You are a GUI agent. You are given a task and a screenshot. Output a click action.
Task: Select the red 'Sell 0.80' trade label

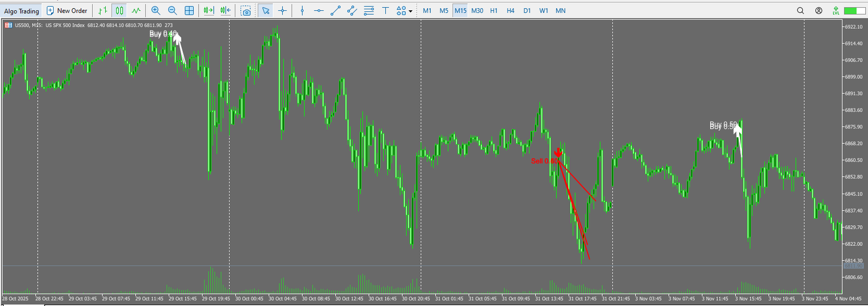[x=544, y=161]
